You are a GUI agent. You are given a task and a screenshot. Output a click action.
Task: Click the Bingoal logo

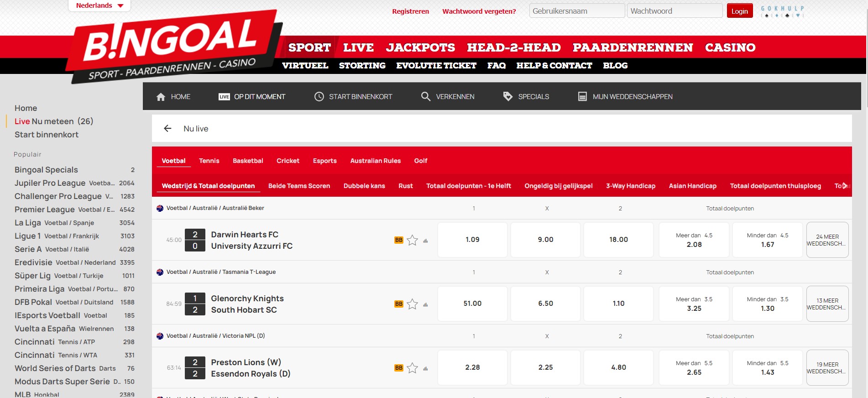(x=173, y=47)
